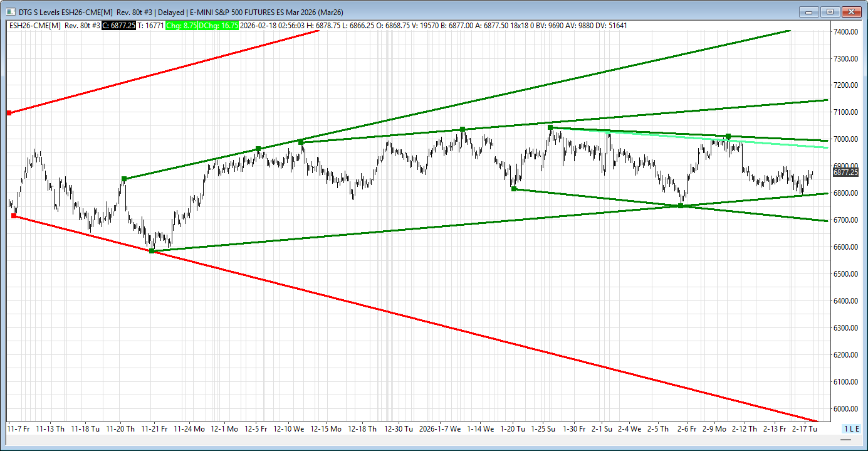Grab green anchor point at the 11-21 low

152,251
